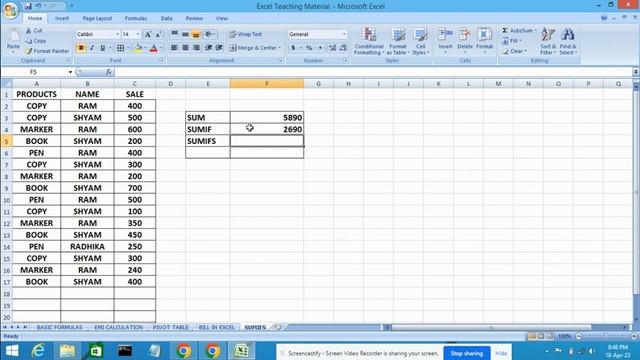Image resolution: width=640 pixels, height=360 pixels.
Task: Click the Format cells icon
Action: 484,34
